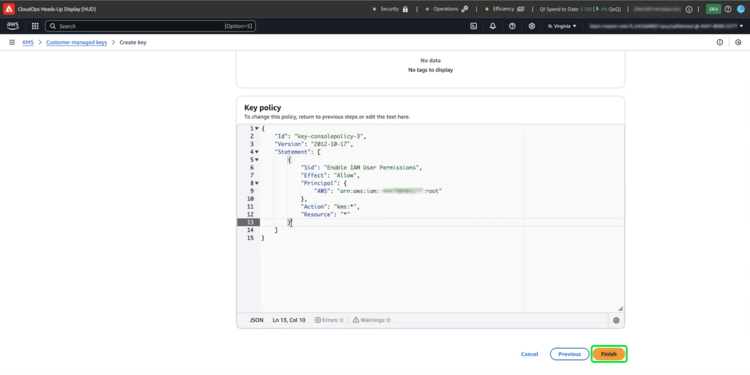Collapse the JSON fold arrow on line 1
Screen dimensions: 750x375
click(257, 128)
